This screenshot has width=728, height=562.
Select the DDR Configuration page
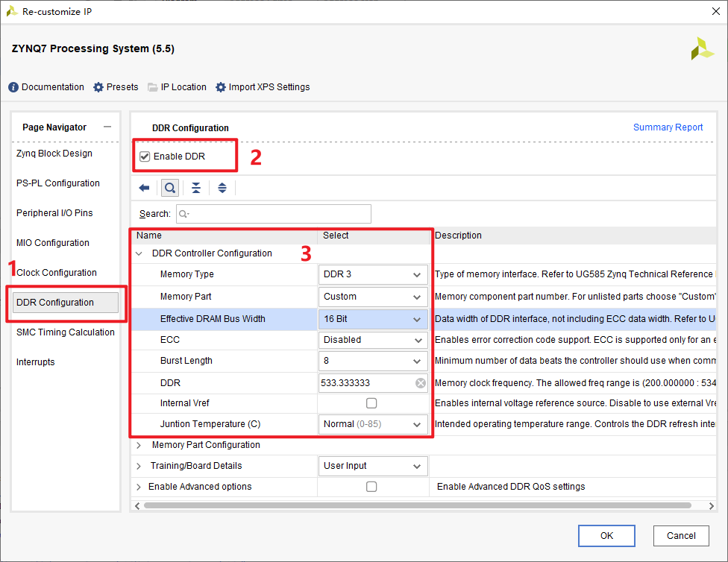pyautogui.click(x=66, y=303)
